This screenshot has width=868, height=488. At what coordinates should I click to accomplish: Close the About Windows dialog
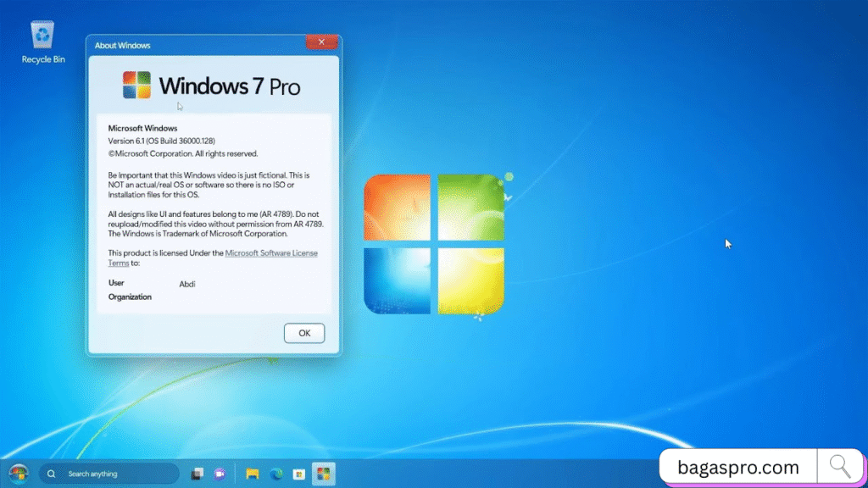pyautogui.click(x=321, y=42)
